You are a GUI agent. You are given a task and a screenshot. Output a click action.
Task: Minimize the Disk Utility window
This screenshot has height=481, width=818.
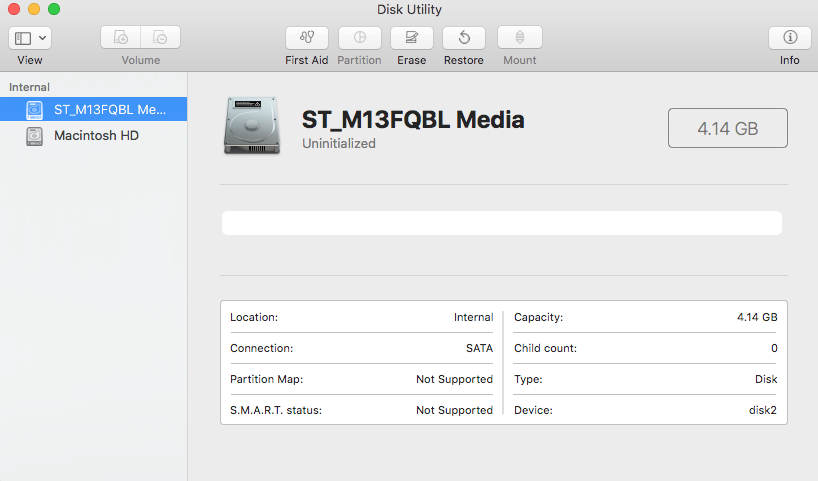click(34, 9)
